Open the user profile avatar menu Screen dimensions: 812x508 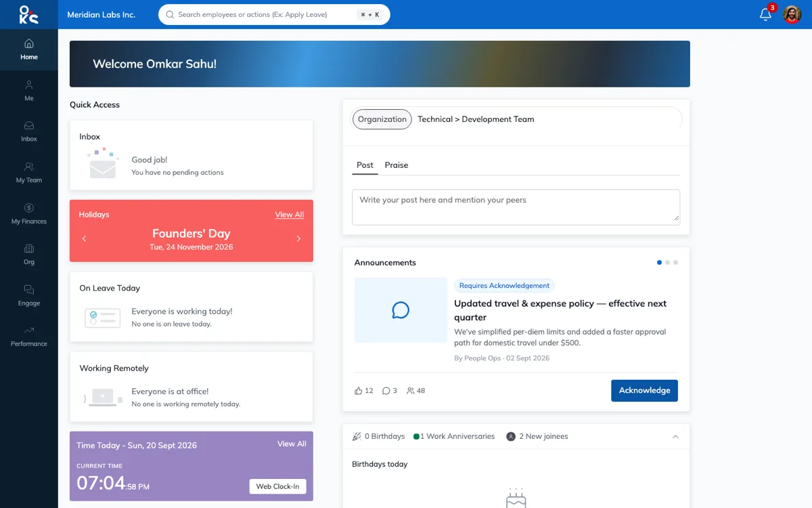[792, 14]
